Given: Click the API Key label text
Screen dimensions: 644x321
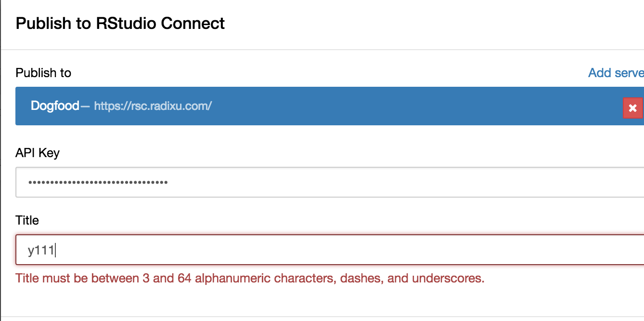Looking at the screenshot, I should point(38,153).
